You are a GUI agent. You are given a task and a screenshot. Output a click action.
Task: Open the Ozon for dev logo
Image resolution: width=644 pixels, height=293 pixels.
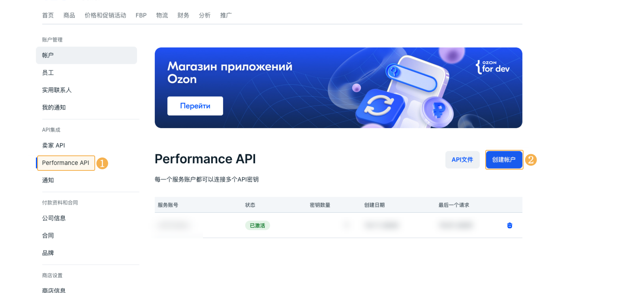[x=492, y=67]
